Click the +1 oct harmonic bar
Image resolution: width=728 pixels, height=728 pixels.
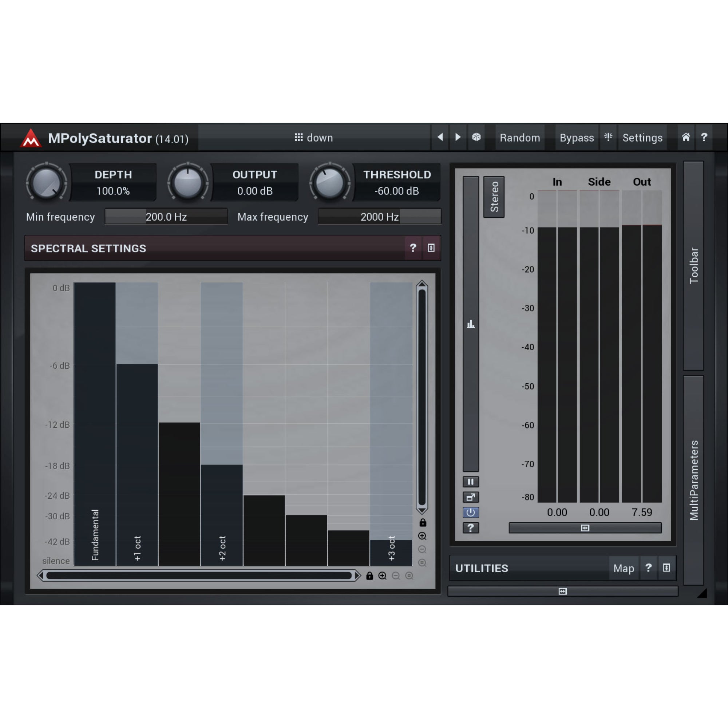[137, 464]
